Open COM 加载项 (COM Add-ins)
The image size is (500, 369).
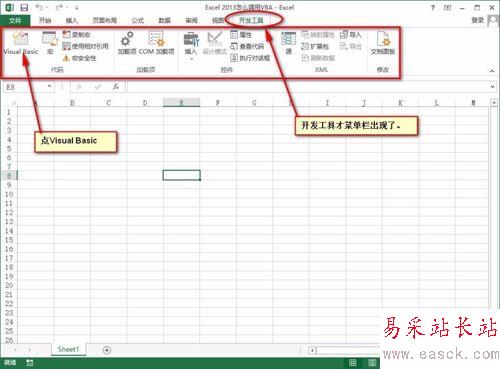156,43
